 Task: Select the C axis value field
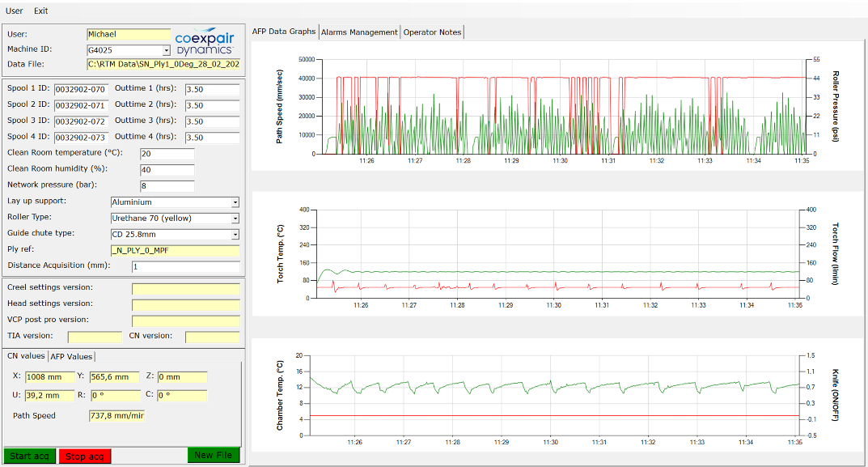pos(182,396)
